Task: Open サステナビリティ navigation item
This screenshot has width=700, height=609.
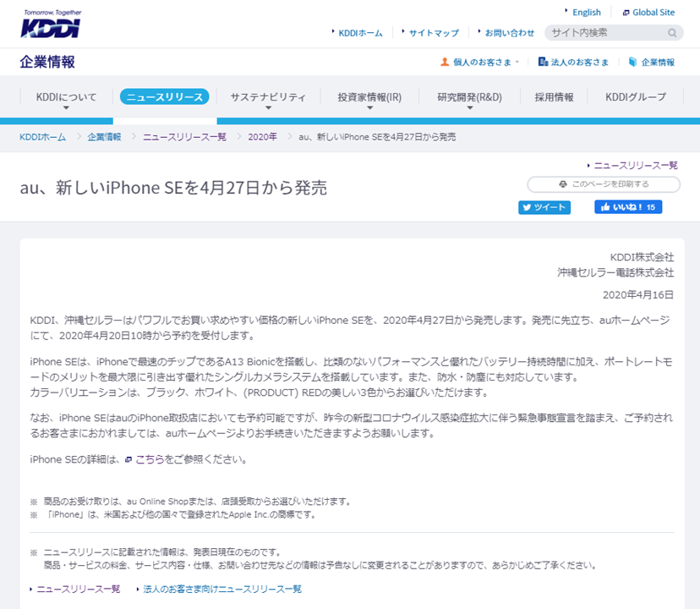Action: (x=268, y=97)
